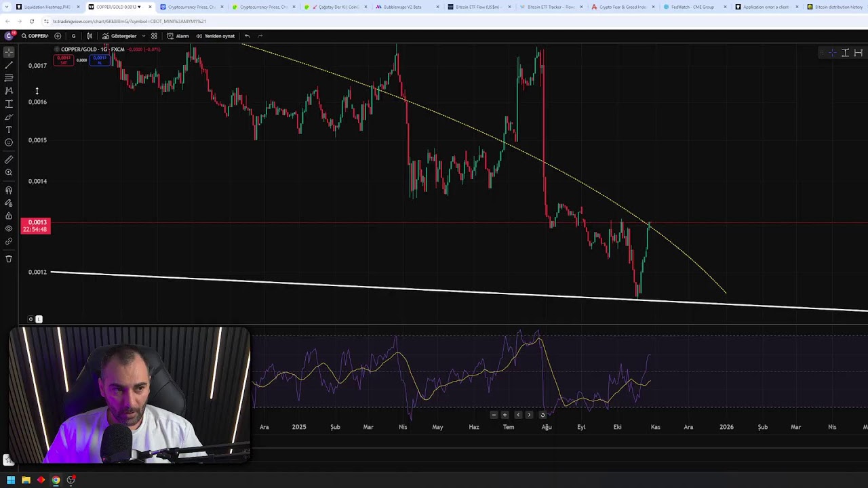Go back in browser history
This screenshot has height=488, width=868.
coord(7,21)
